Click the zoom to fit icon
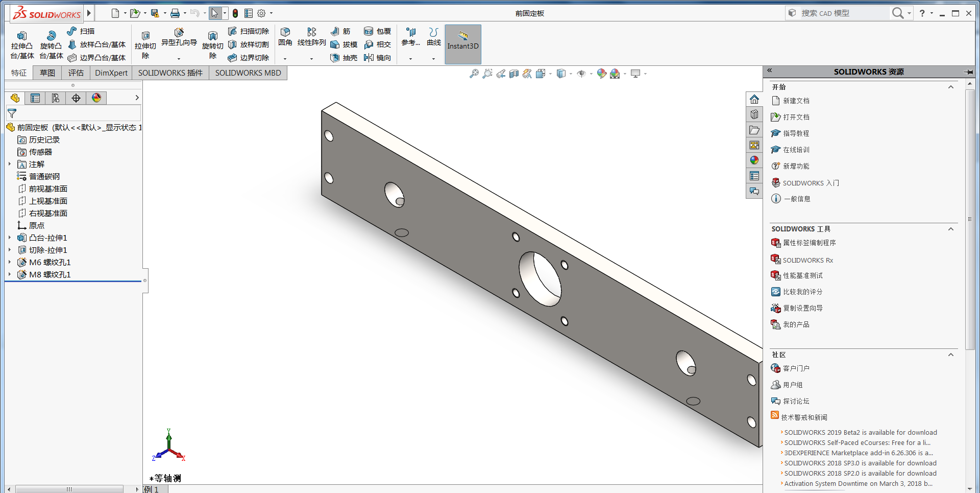Image resolution: width=980 pixels, height=493 pixels. pyautogui.click(x=475, y=74)
